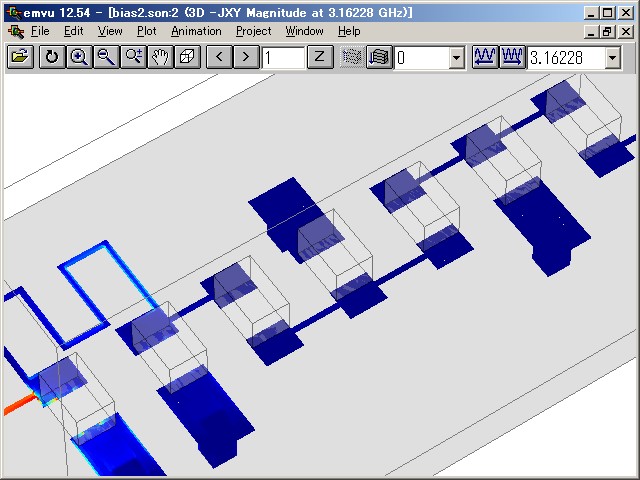Click the layer stack icon
The height and width of the screenshot is (480, 640).
point(379,57)
